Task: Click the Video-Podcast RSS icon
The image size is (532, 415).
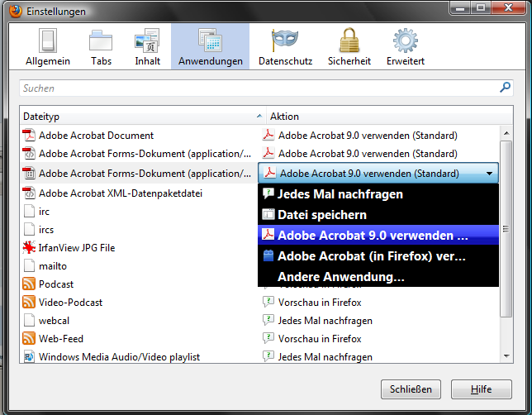Action: [x=29, y=302]
